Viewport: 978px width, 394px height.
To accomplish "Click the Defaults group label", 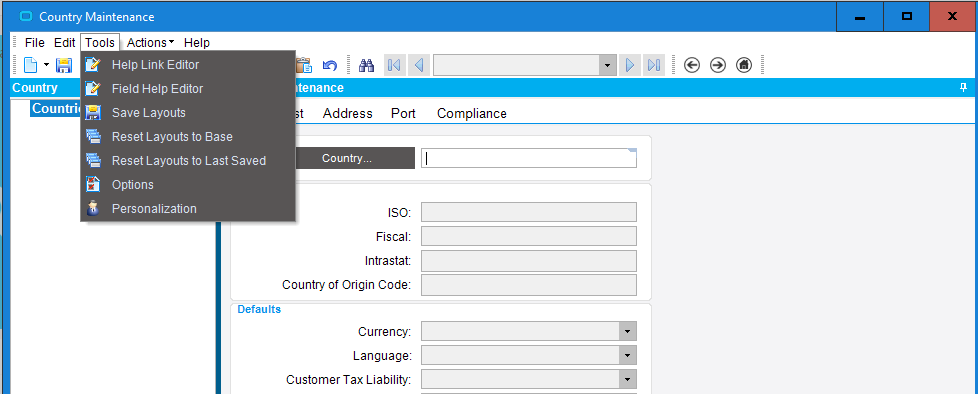I will [x=259, y=309].
